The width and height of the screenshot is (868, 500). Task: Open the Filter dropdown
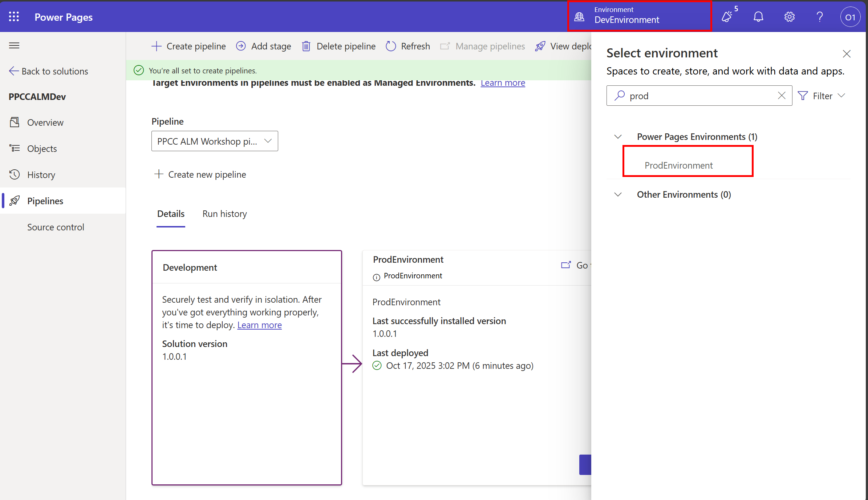click(x=822, y=96)
